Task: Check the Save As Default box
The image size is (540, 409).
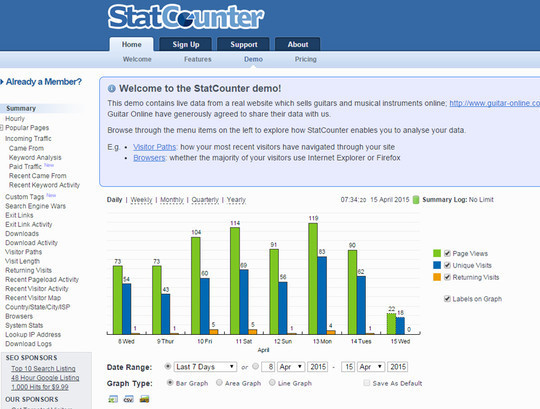Action: coord(367,383)
